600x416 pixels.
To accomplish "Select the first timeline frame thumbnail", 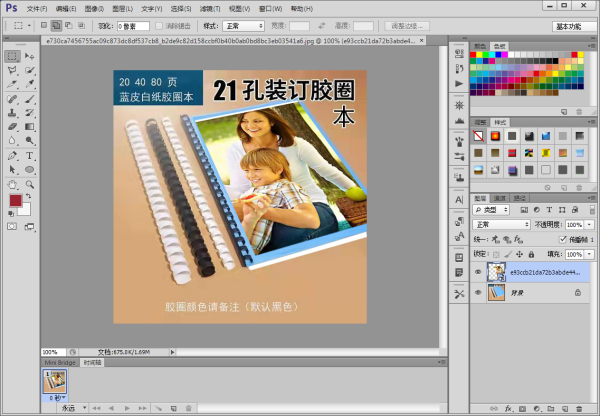I will click(x=57, y=381).
